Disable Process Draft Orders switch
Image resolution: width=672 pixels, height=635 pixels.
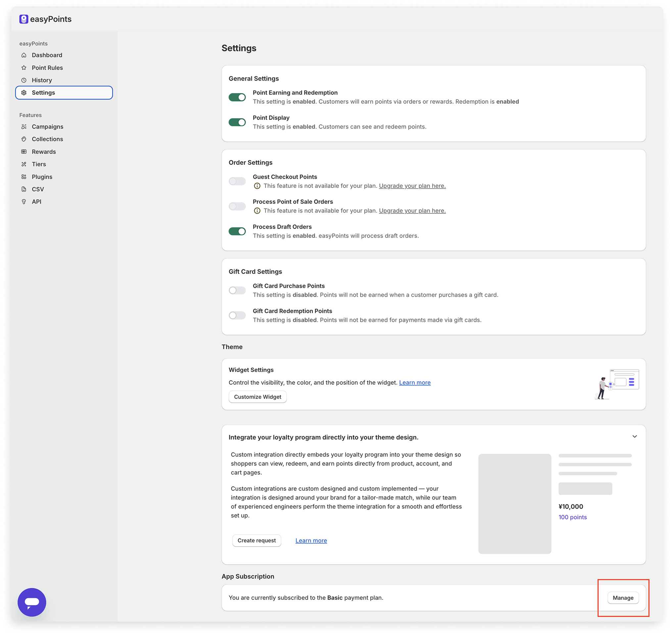click(237, 231)
